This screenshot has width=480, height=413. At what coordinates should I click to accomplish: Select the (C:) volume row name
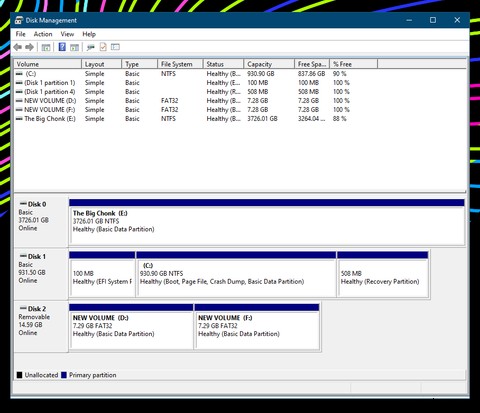click(x=31, y=74)
